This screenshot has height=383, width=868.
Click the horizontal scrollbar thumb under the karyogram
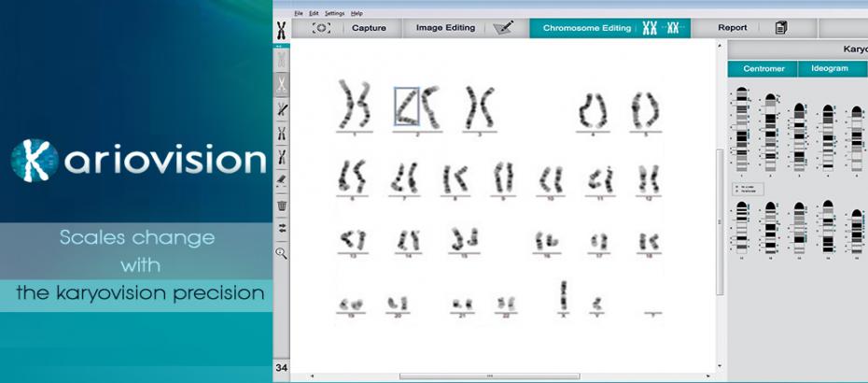(488, 376)
